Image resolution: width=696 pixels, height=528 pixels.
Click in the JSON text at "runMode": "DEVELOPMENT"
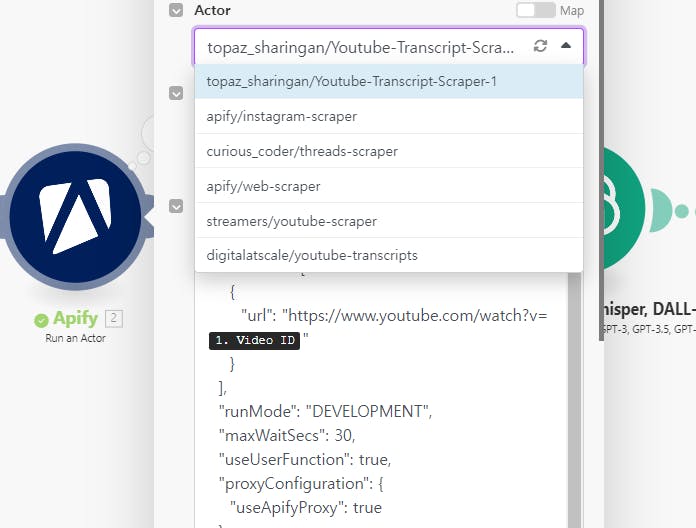(325, 411)
